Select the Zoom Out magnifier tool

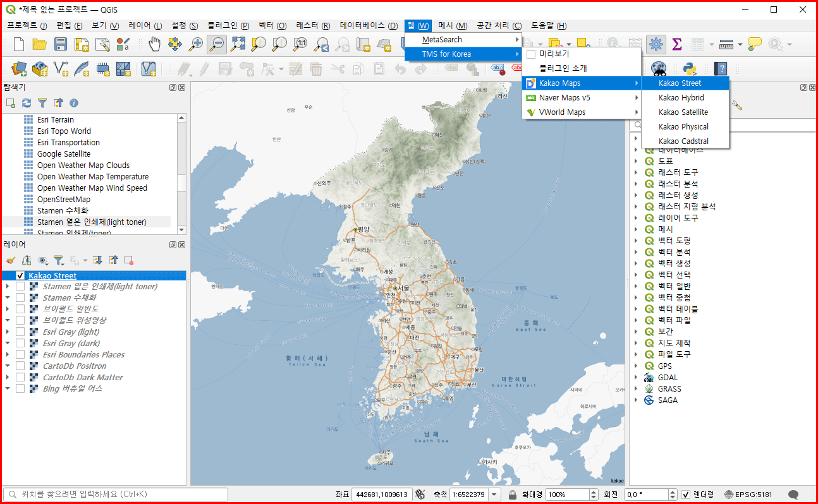point(217,44)
